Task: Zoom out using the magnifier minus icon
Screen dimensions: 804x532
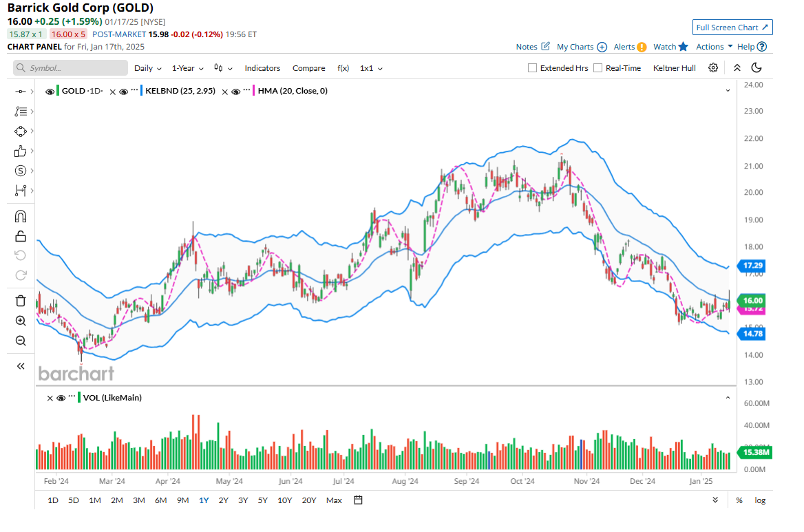Action: (20, 341)
